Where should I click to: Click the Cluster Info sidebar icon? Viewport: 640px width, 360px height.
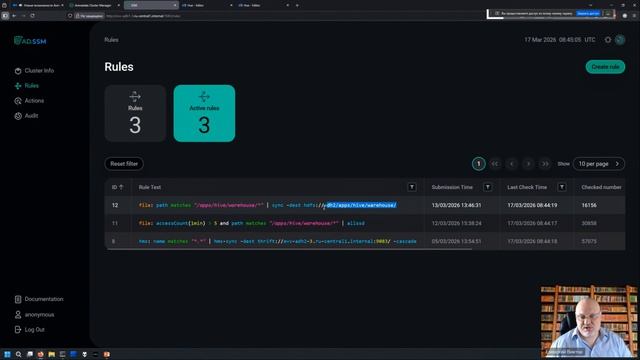[18, 71]
